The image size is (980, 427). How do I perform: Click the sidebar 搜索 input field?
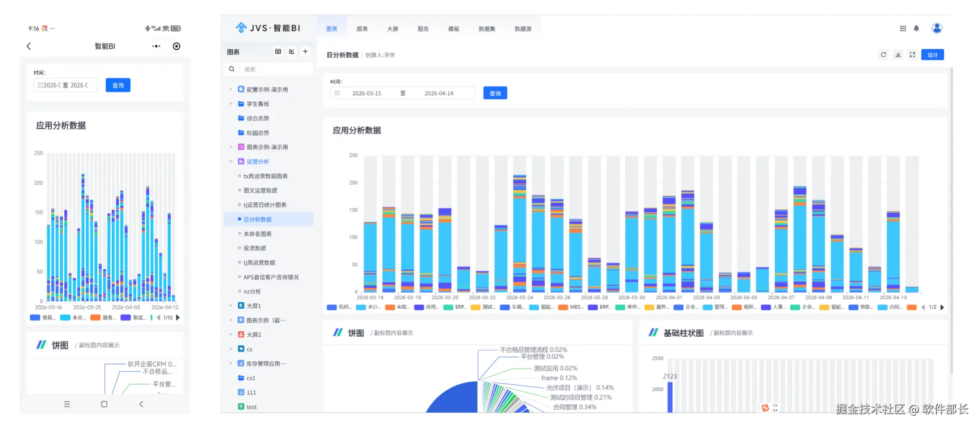277,69
